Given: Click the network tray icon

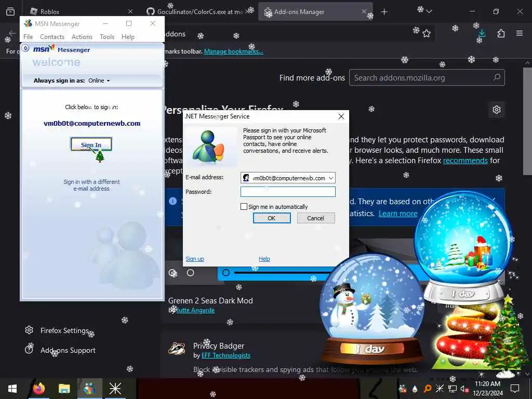Looking at the screenshot, I should click(x=453, y=389).
